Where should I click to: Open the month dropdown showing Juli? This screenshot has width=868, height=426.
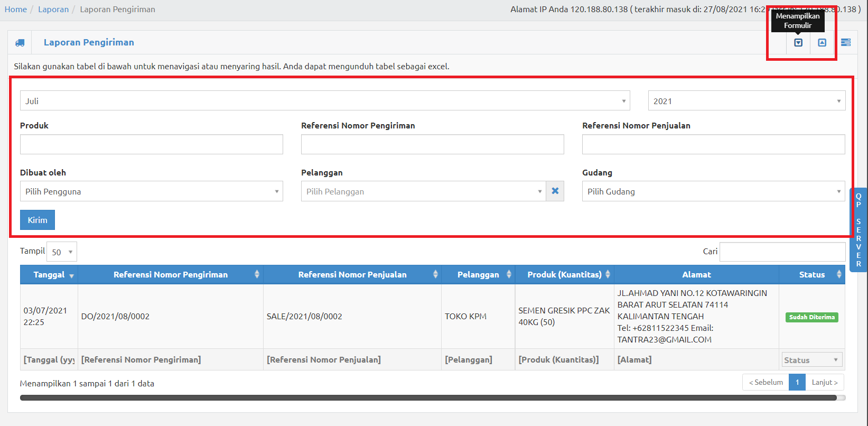coord(325,101)
